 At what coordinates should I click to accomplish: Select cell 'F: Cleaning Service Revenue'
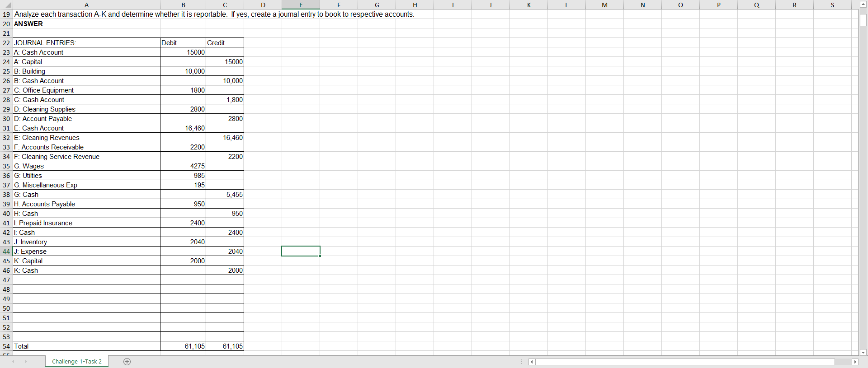(x=86, y=156)
